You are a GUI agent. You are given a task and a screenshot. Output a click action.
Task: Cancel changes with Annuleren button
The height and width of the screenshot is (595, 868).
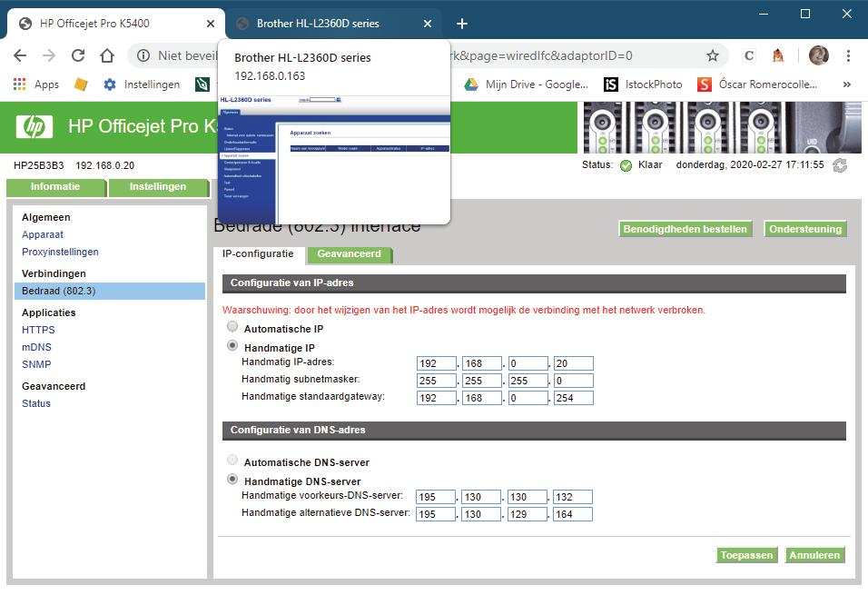(814, 555)
